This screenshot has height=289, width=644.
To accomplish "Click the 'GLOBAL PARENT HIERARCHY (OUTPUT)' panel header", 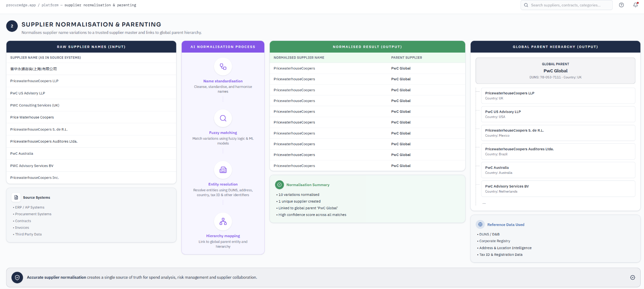I will pyautogui.click(x=555, y=47).
